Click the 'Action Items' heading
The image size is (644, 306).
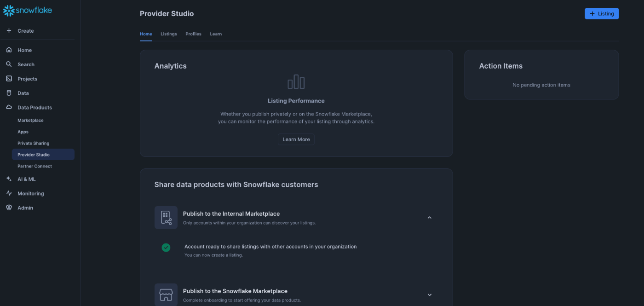point(501,66)
